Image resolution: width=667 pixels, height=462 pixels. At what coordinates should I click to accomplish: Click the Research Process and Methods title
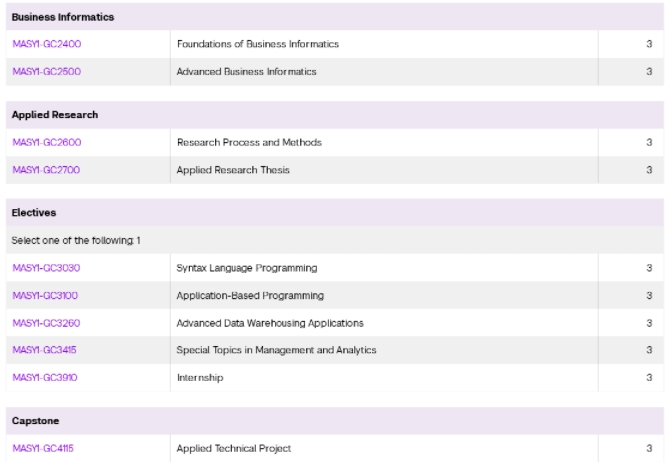click(249, 142)
